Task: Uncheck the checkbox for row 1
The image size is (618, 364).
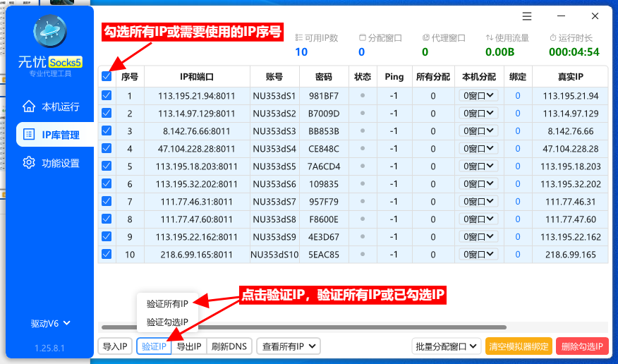Action: pyautogui.click(x=107, y=96)
